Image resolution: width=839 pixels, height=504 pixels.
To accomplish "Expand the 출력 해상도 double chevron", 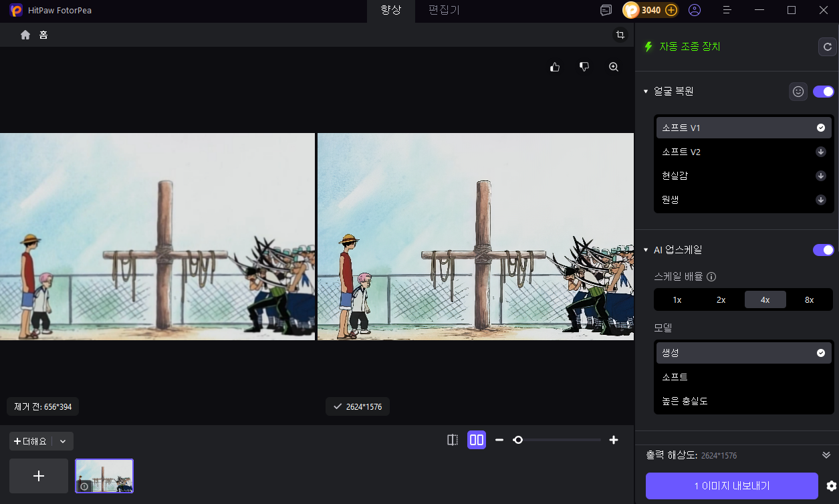I will click(x=826, y=455).
